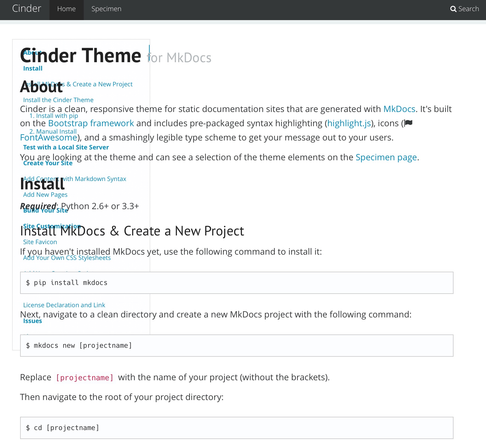This screenshot has width=486, height=448.
Task: Click the FontAwesome flag icon
Action: [408, 123]
